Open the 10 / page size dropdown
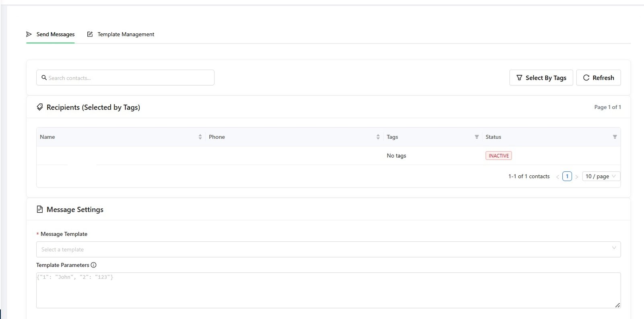Viewport: 644px width, 319px height. (x=601, y=177)
